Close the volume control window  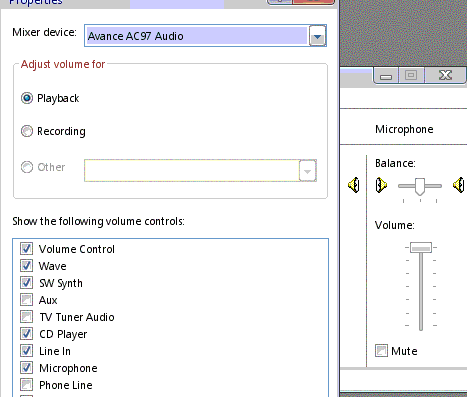click(445, 76)
